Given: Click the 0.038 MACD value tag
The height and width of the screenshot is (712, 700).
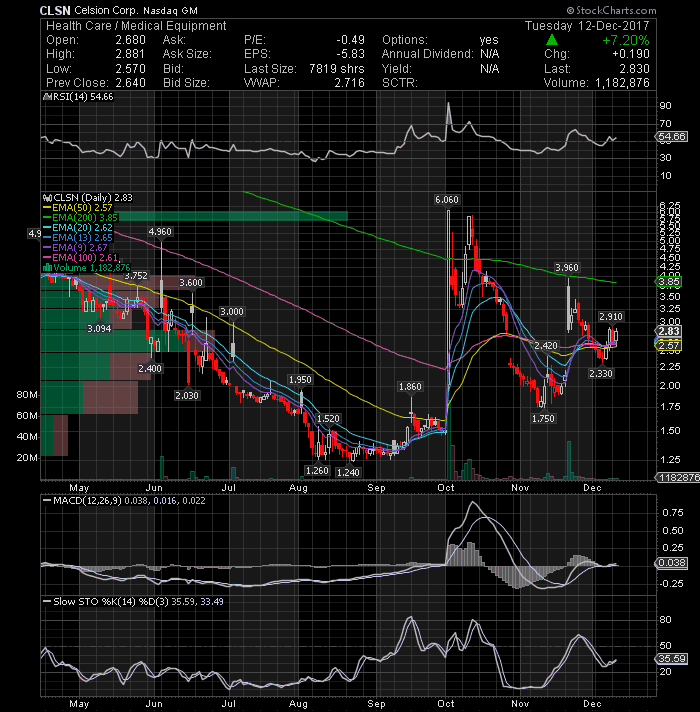Looking at the screenshot, I should (x=671, y=563).
